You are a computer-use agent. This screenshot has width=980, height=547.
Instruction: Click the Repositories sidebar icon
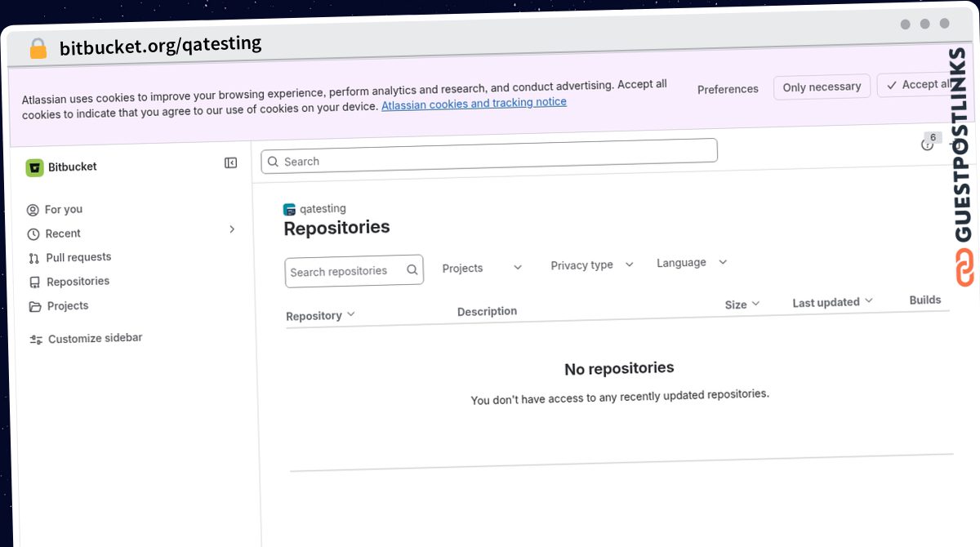click(x=34, y=282)
